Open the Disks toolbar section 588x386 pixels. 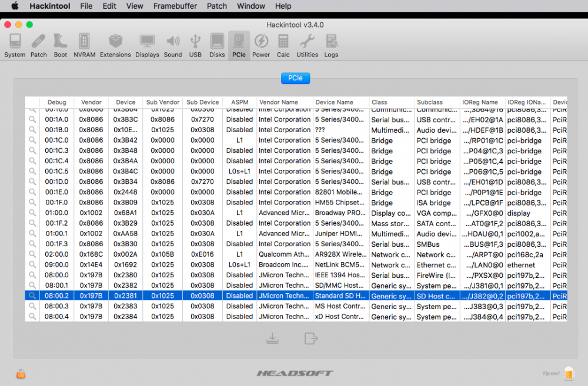coord(217,46)
